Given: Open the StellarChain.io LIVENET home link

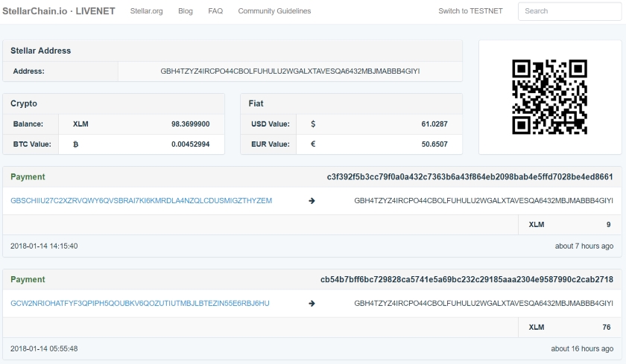Looking at the screenshot, I should coord(59,11).
